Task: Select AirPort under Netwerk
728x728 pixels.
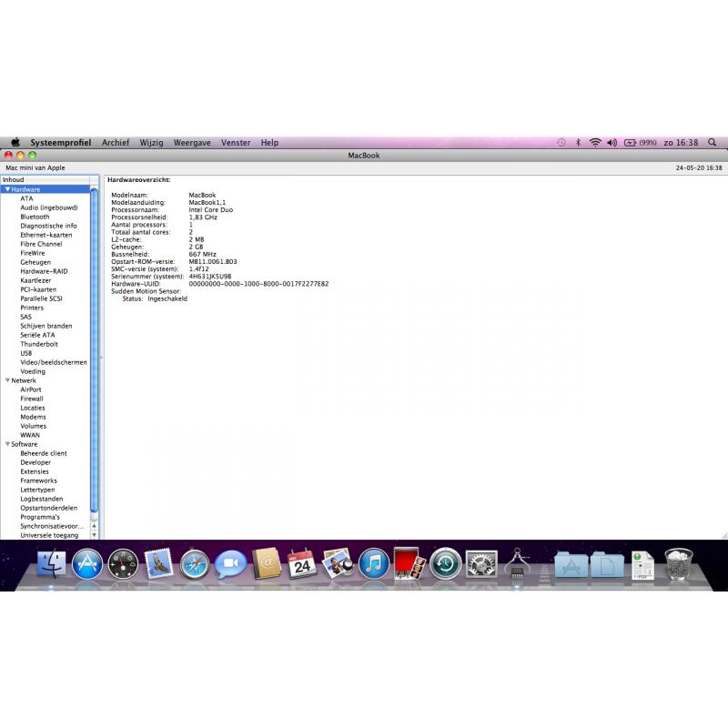Action: (31, 389)
